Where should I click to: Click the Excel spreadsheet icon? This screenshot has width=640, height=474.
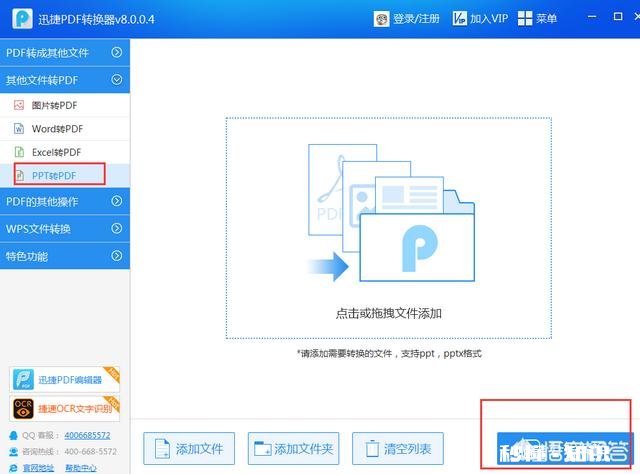pyautogui.click(x=19, y=152)
